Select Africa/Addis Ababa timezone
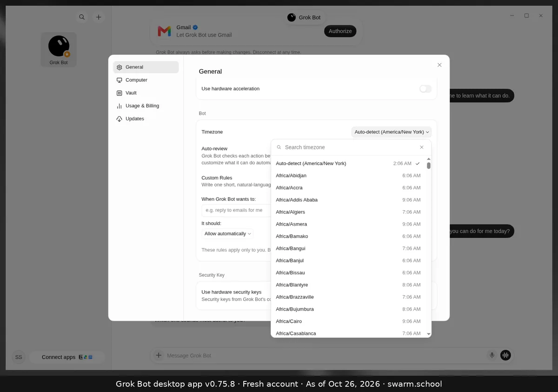 pos(348,200)
